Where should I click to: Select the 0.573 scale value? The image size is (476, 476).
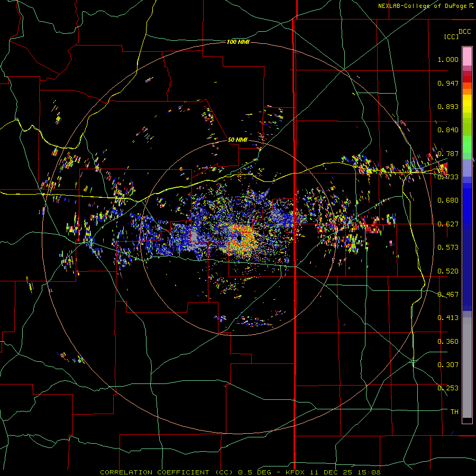pos(448,248)
